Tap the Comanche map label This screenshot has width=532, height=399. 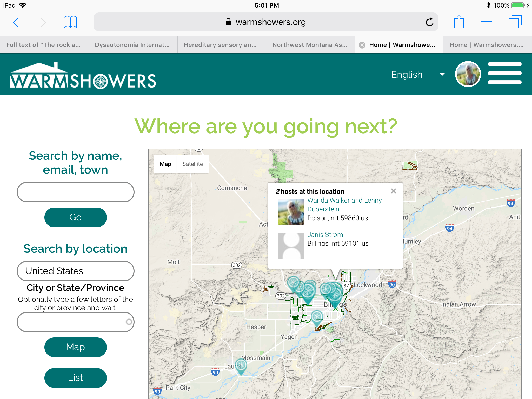[232, 188]
